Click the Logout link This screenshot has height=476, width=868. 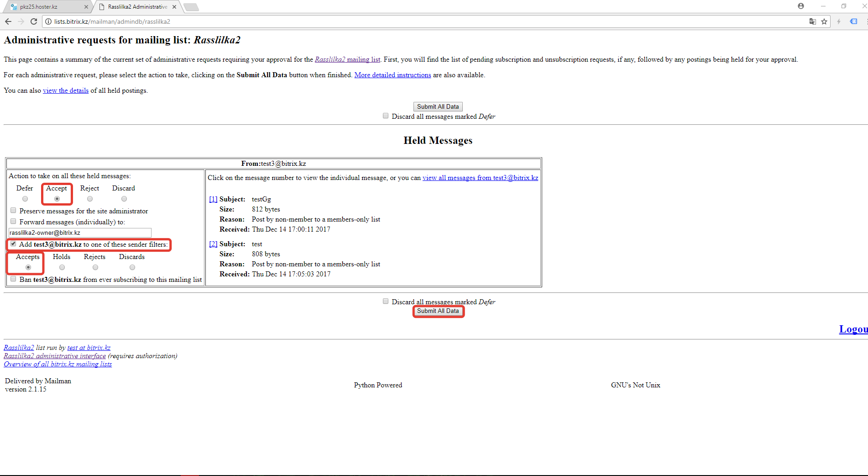(852, 329)
